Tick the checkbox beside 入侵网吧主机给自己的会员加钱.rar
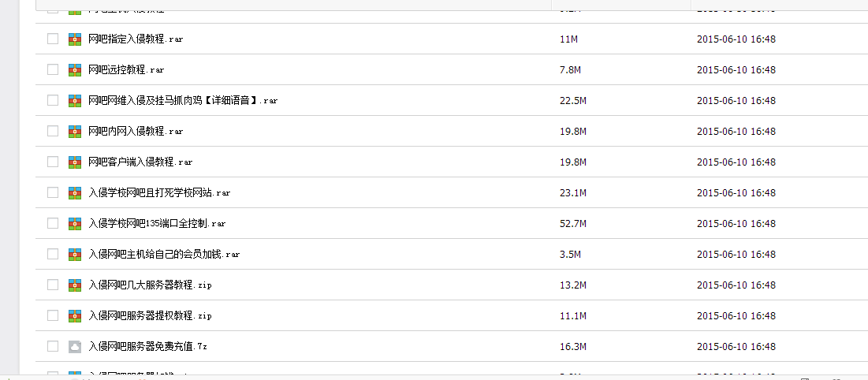868x380 pixels. point(53,254)
